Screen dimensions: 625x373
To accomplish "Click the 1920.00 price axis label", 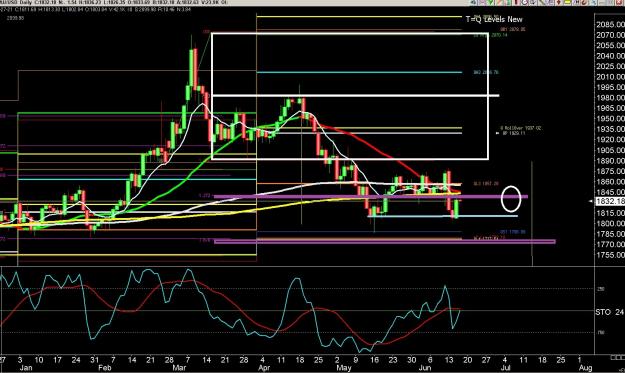I will pyautogui.click(x=610, y=139).
